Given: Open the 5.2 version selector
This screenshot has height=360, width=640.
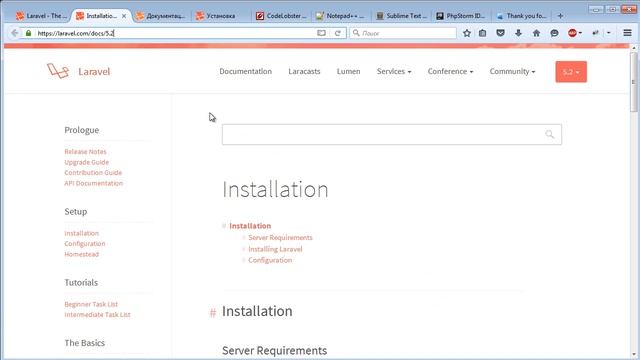Looking at the screenshot, I should coord(571,72).
